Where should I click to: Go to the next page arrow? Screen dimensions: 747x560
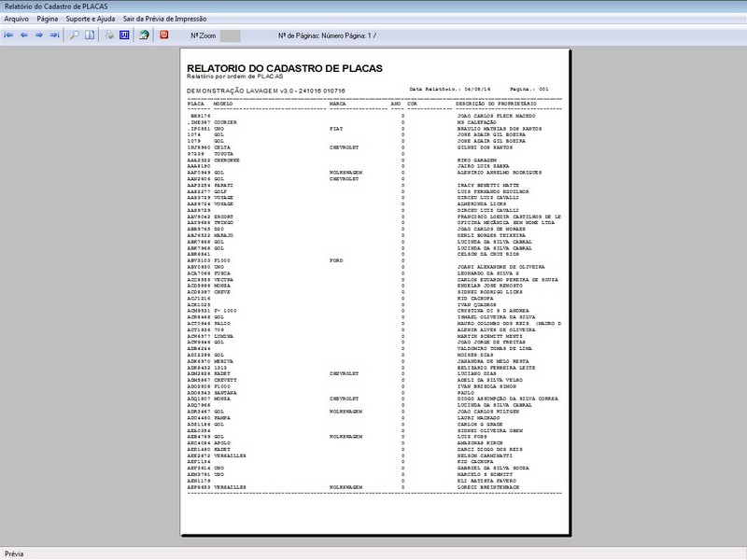pos(39,35)
